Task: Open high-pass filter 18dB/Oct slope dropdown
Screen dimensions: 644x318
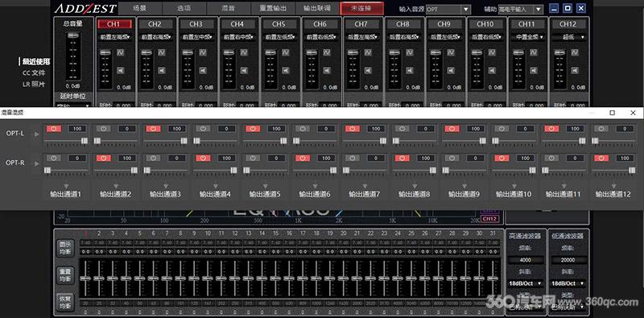Action: click(x=526, y=283)
